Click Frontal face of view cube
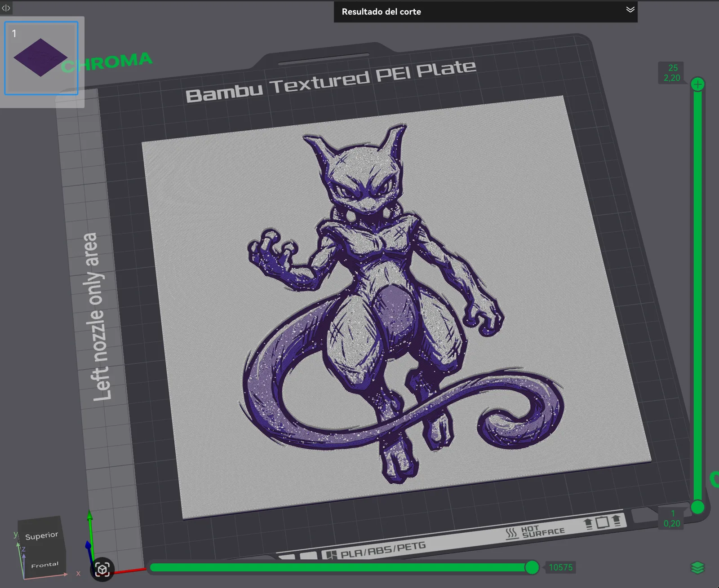Screen dimensions: 719x588 (x=44, y=565)
